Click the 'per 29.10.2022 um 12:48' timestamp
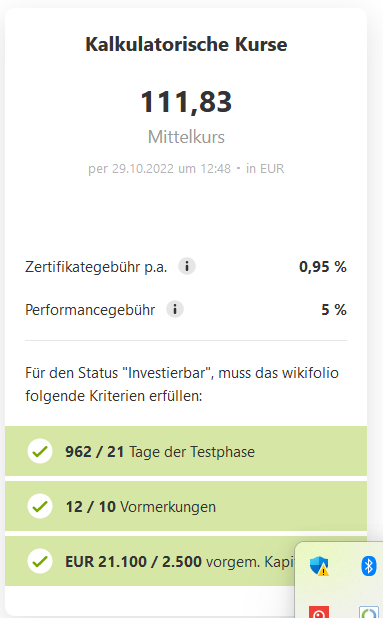 tap(160, 169)
